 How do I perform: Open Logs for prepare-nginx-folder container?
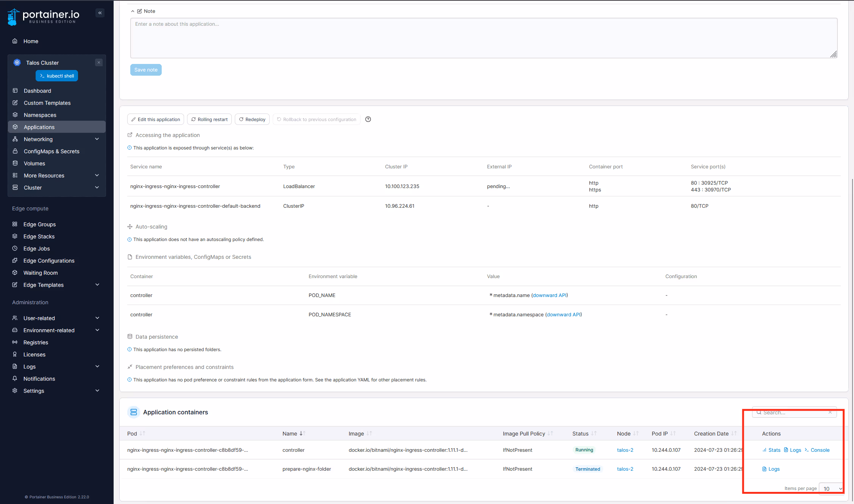point(771,469)
